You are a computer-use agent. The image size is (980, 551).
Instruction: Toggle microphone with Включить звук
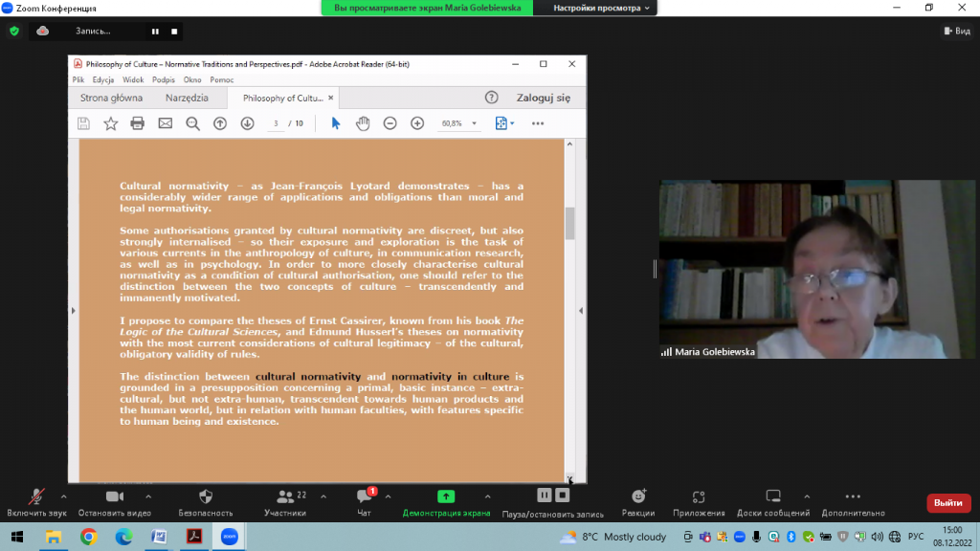(x=36, y=502)
